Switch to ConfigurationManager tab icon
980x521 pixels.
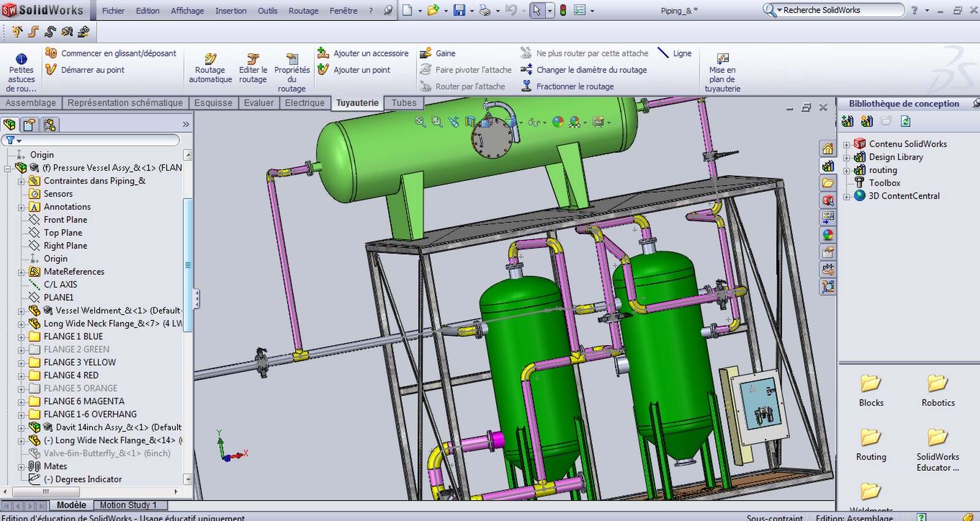tap(50, 125)
